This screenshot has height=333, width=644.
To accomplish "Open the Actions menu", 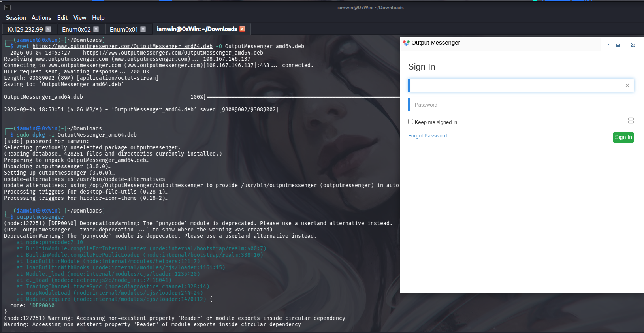I will click(x=41, y=18).
